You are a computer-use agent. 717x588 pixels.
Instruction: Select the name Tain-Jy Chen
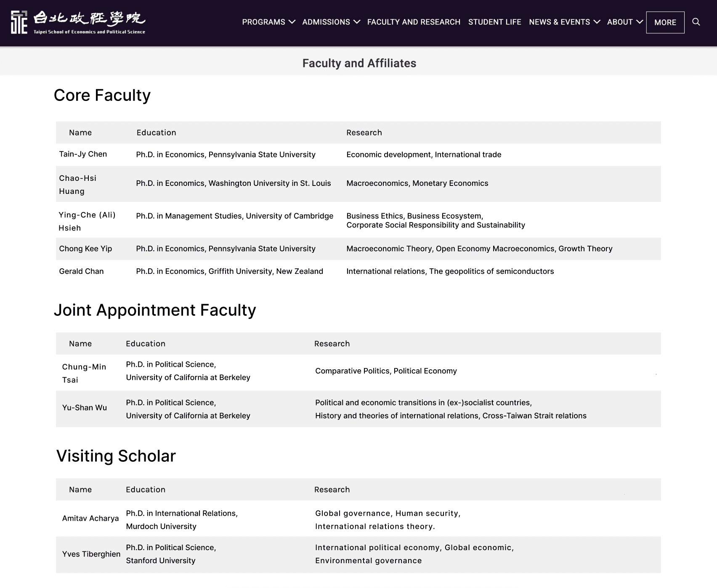coord(83,154)
